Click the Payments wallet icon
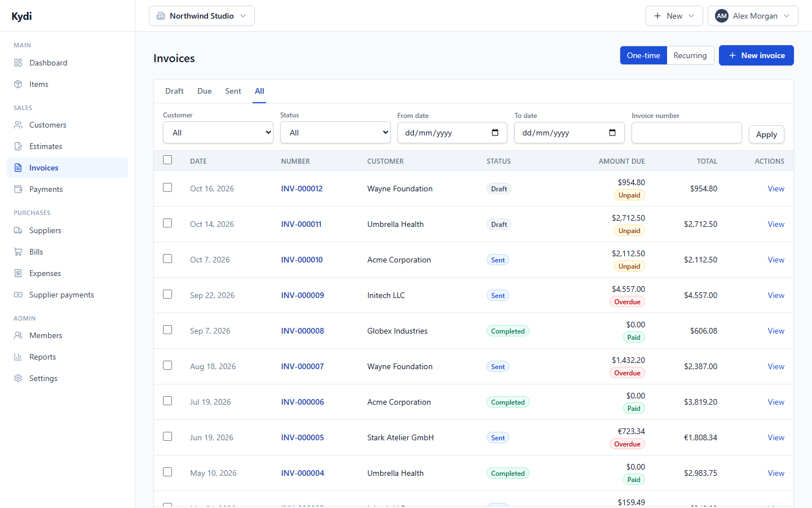 click(x=18, y=189)
